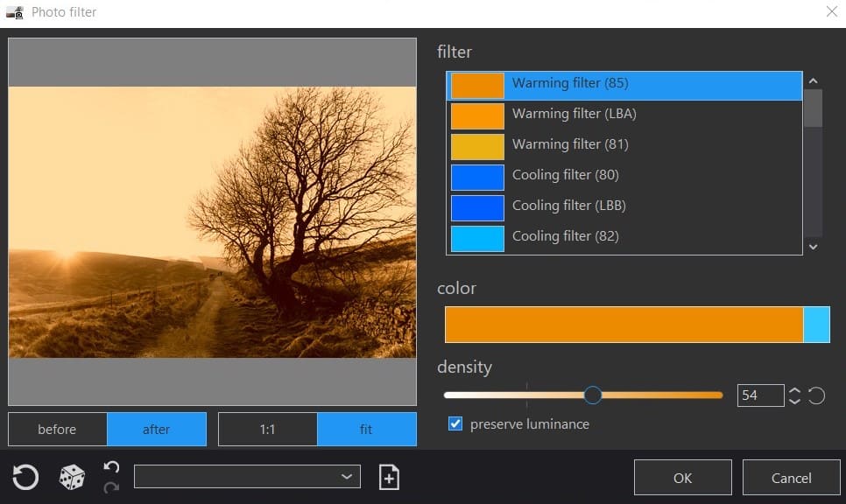Click the undo arrow icon

[x=111, y=466]
